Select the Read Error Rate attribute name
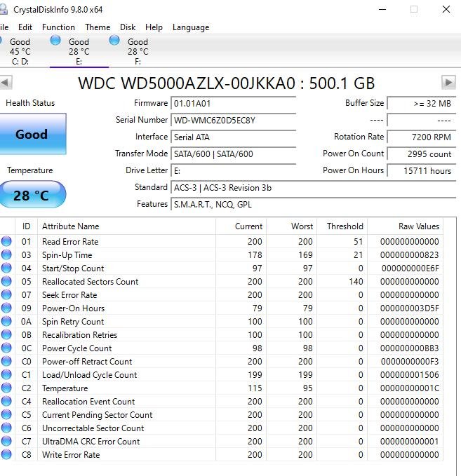This screenshot has width=461, height=476. (70, 242)
